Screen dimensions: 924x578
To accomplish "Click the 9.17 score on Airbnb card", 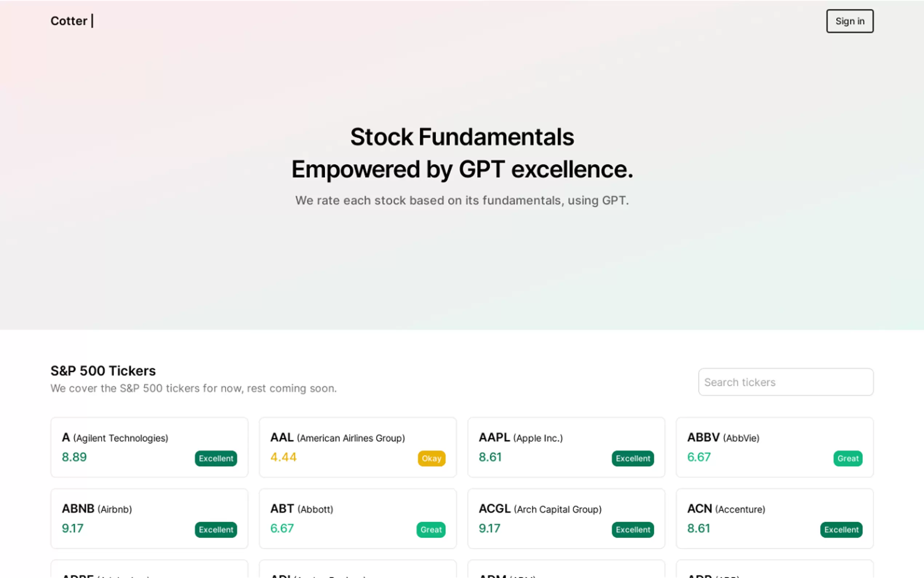I will pyautogui.click(x=73, y=528).
